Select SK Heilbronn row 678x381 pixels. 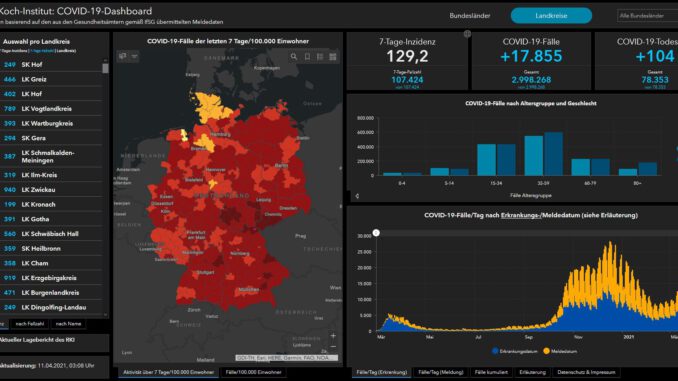tap(51, 248)
